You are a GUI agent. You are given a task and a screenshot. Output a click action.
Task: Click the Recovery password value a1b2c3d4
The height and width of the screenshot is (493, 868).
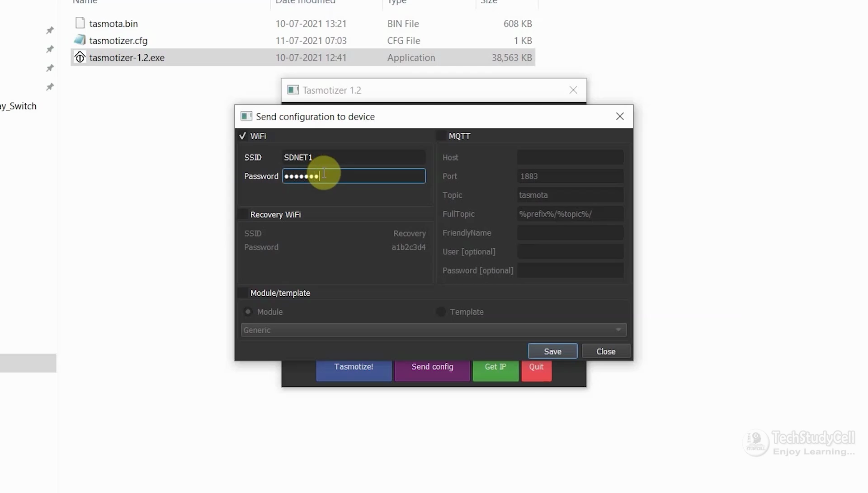click(409, 247)
